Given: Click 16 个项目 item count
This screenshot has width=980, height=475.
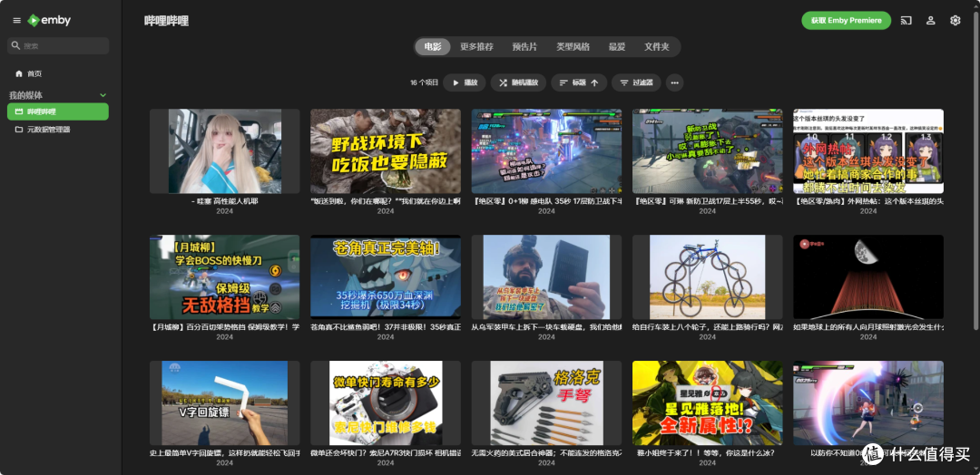Looking at the screenshot, I should [x=425, y=82].
